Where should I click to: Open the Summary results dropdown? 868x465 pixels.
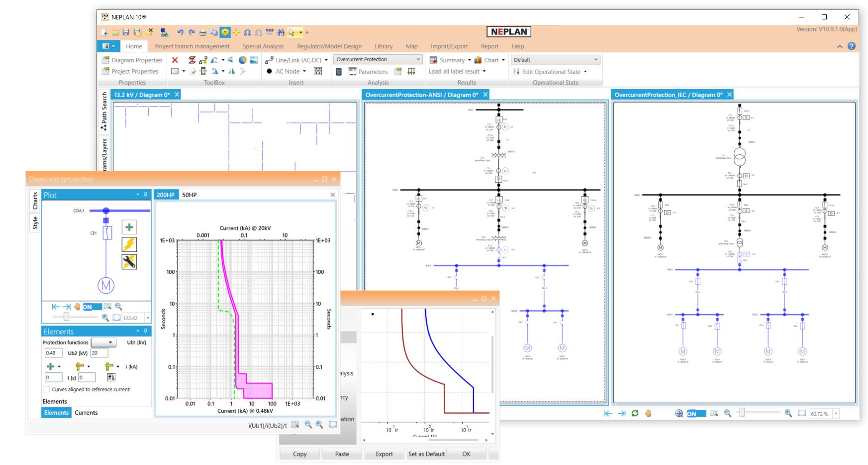pos(469,60)
